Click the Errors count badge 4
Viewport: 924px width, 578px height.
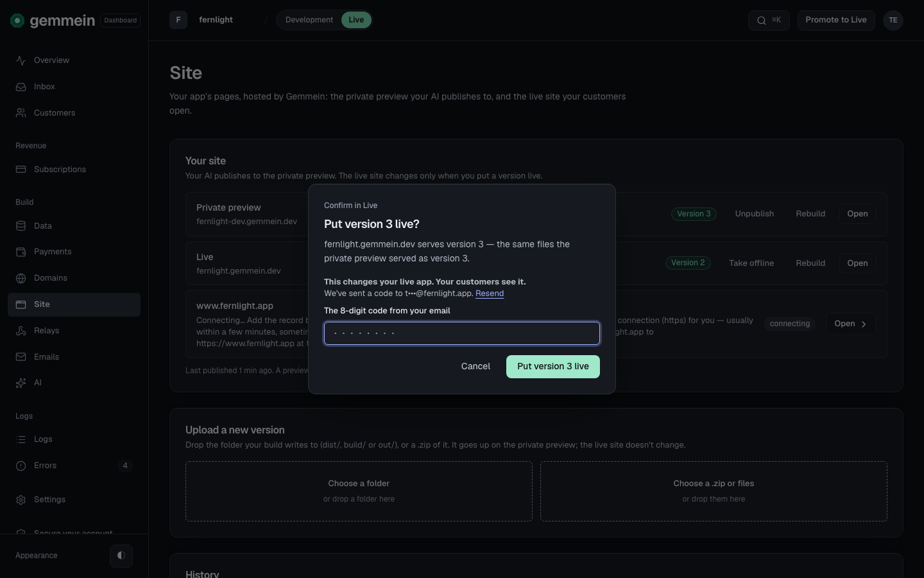point(125,466)
